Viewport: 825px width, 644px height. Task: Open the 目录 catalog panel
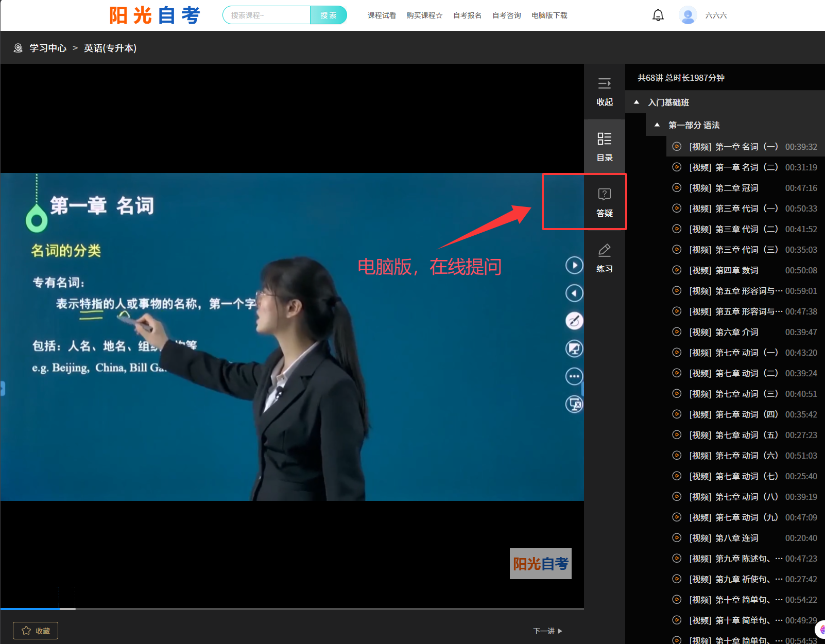(604, 147)
